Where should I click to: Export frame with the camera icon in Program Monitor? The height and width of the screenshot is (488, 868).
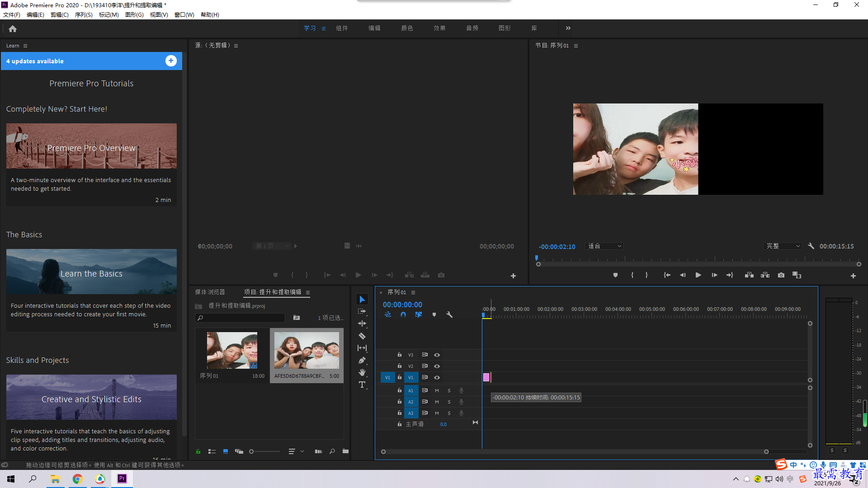[781, 275]
